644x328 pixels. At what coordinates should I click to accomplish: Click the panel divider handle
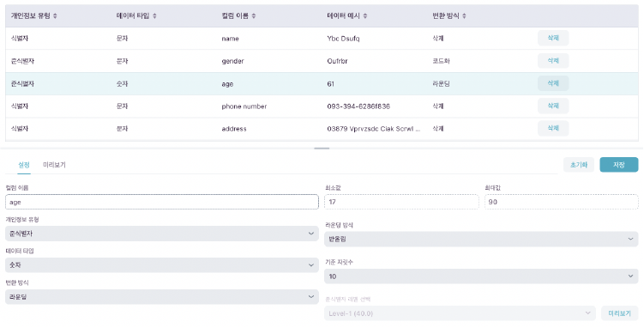point(322,149)
